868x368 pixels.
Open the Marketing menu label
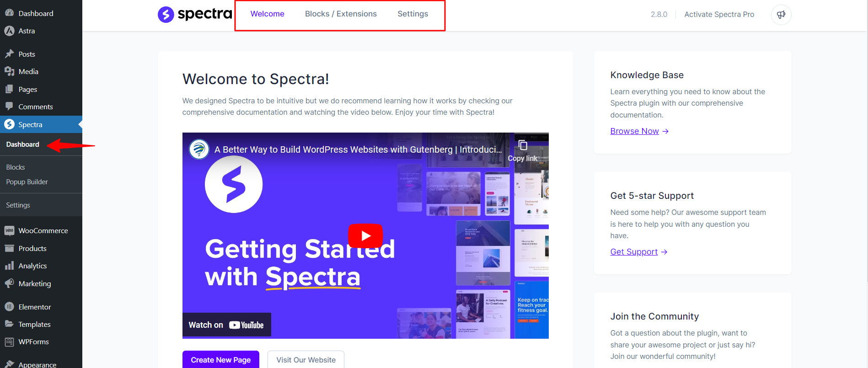pyautogui.click(x=35, y=283)
